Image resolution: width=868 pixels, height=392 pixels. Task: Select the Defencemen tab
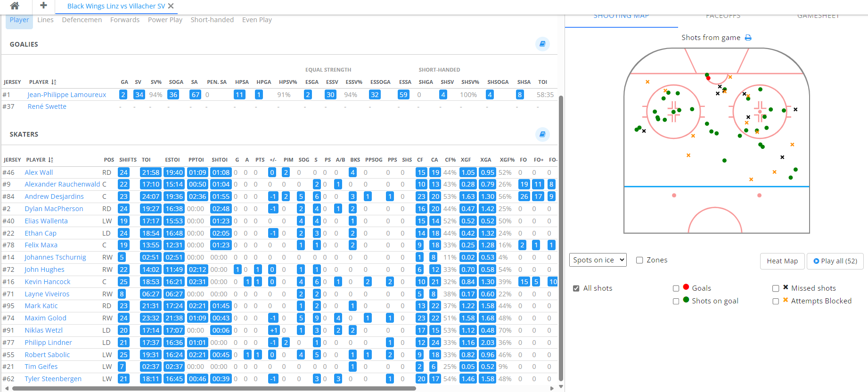coord(82,20)
